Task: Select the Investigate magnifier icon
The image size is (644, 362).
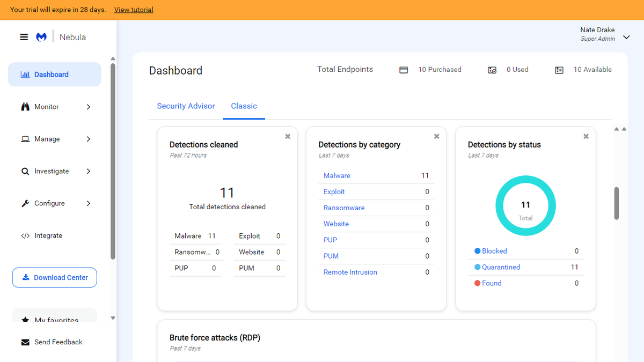Action: 25,171
